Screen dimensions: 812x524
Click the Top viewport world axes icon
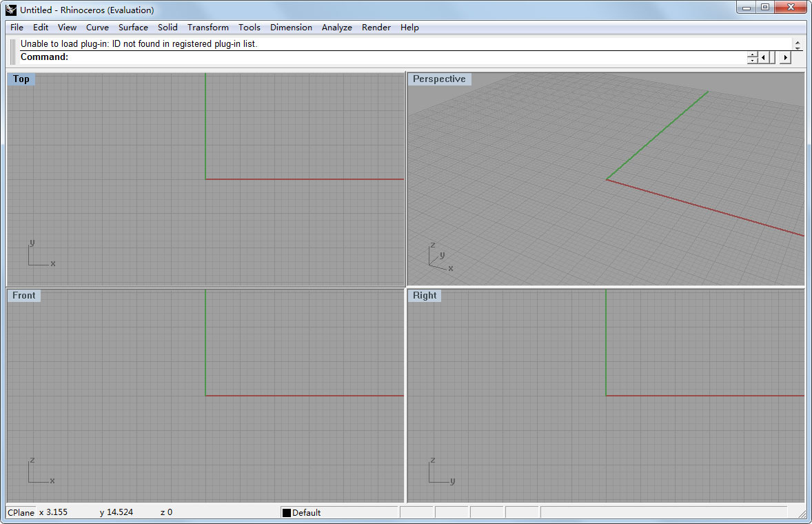tap(41, 253)
